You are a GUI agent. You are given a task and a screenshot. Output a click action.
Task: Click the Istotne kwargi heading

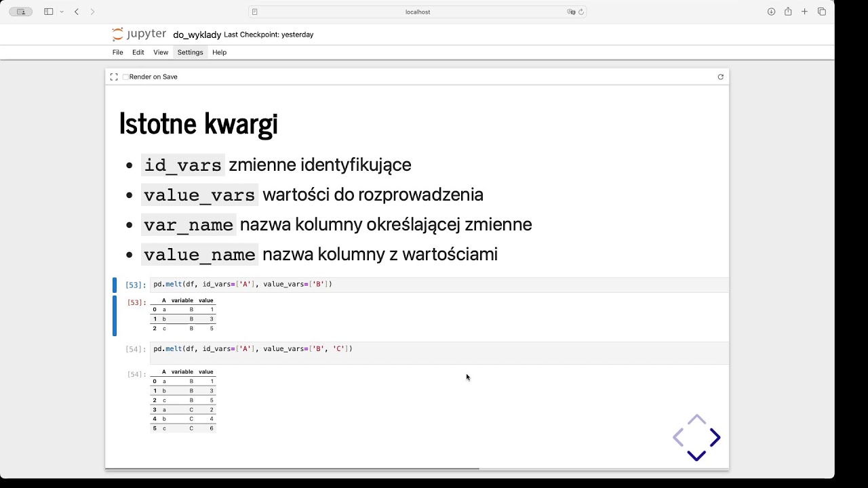[199, 123]
